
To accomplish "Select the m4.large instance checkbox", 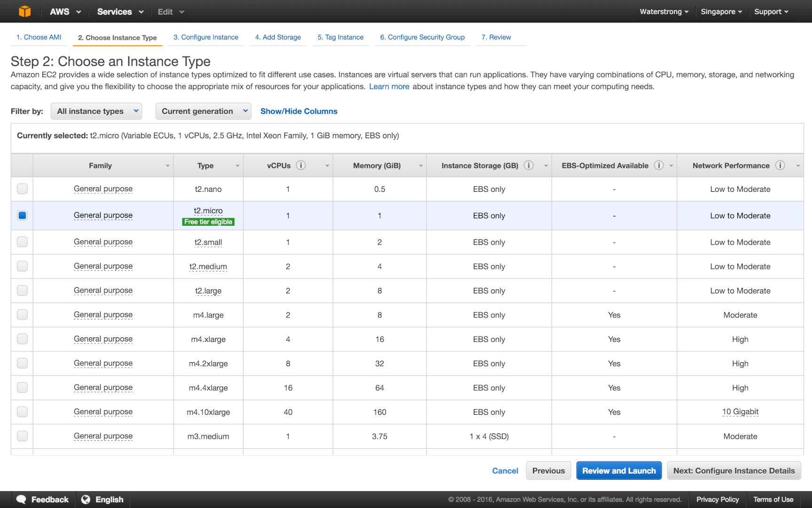I will click(22, 315).
